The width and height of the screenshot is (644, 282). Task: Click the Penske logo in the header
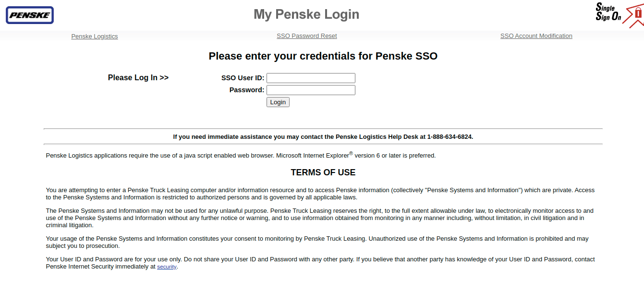point(29,15)
